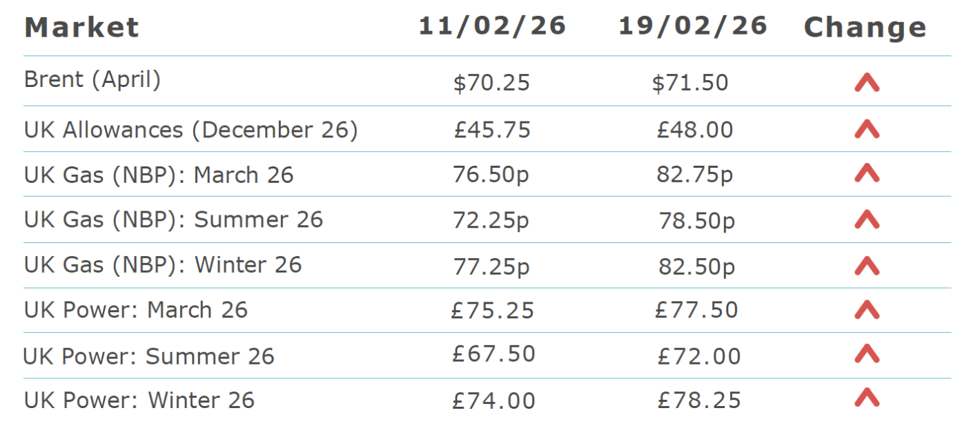The height and width of the screenshot is (435, 980).
Task: Click the UK Gas Winter 26 change arrow
Action: point(867,265)
